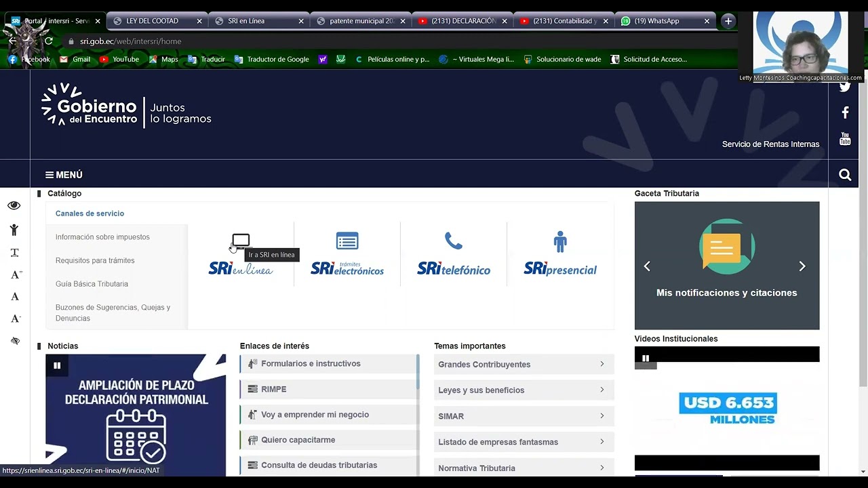The image size is (868, 488).
Task: Expand the SIMAR topic chevron
Action: 601,415
